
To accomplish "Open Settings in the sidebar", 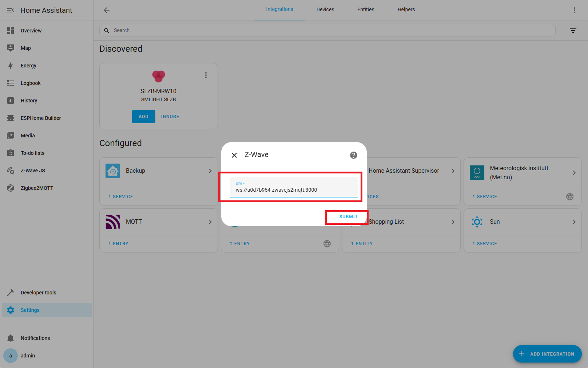I will [47, 310].
